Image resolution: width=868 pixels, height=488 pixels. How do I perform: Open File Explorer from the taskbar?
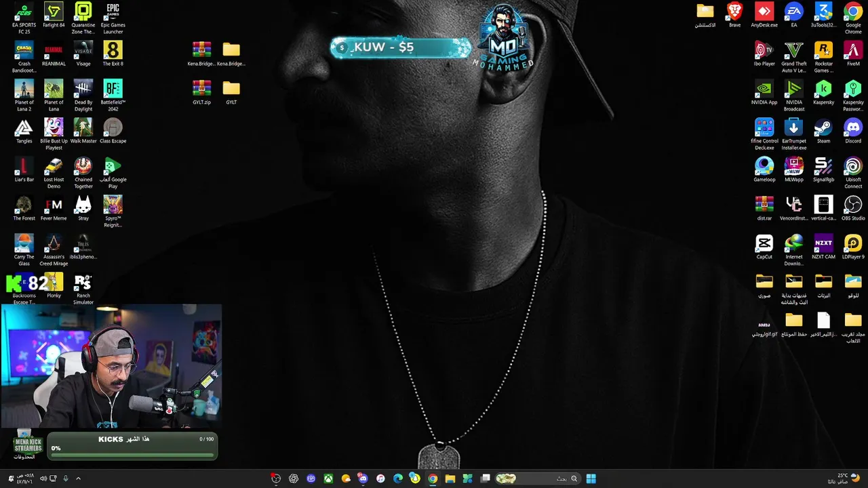point(450,479)
